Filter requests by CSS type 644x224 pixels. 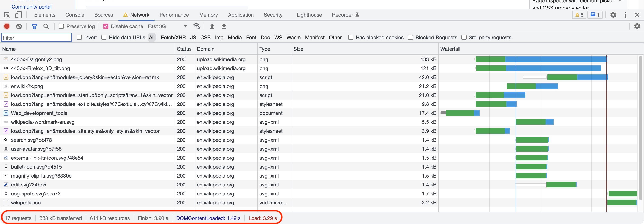205,38
